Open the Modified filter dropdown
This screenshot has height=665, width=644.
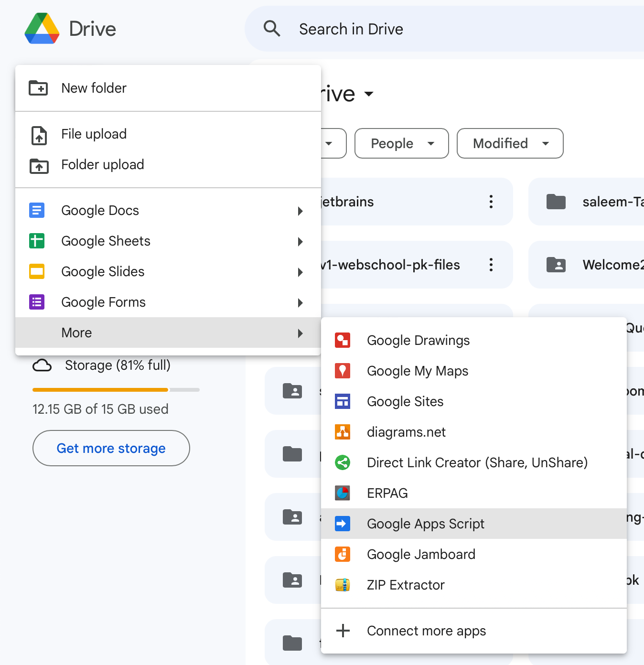[x=510, y=143]
